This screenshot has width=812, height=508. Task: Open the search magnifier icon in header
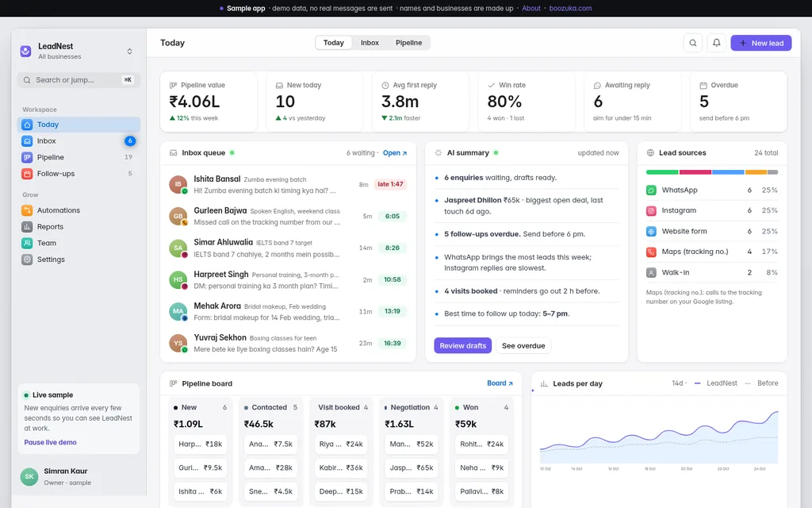[x=692, y=43]
